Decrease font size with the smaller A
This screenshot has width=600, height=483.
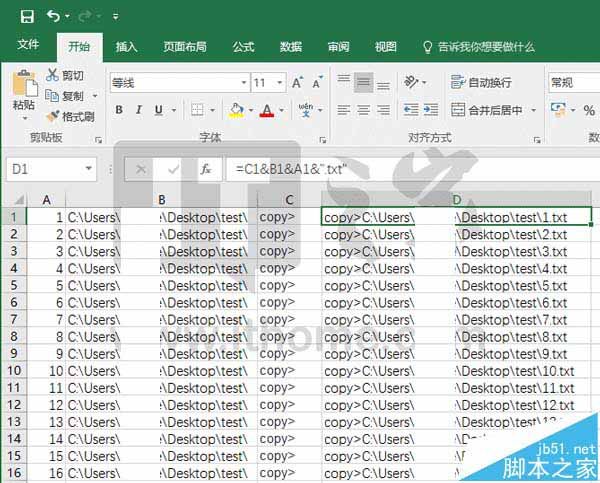pyautogui.click(x=317, y=82)
